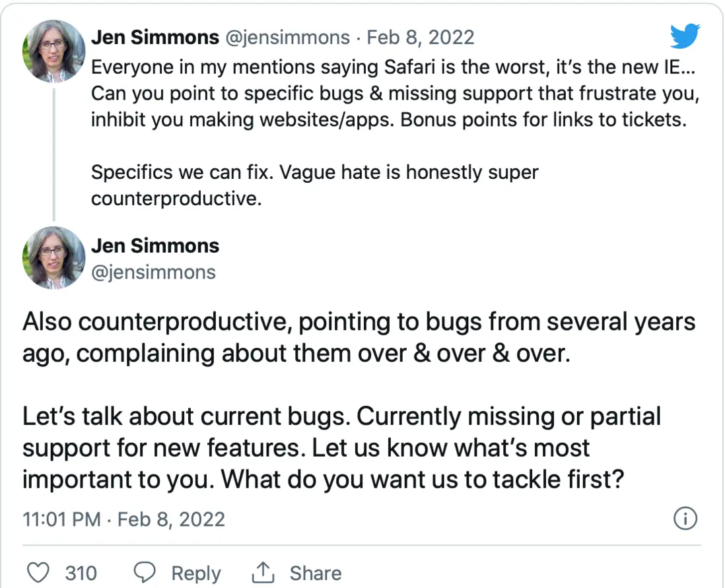Click Jen Simmons name above the main tweet
Image resolution: width=725 pixels, height=588 pixels.
click(x=155, y=246)
